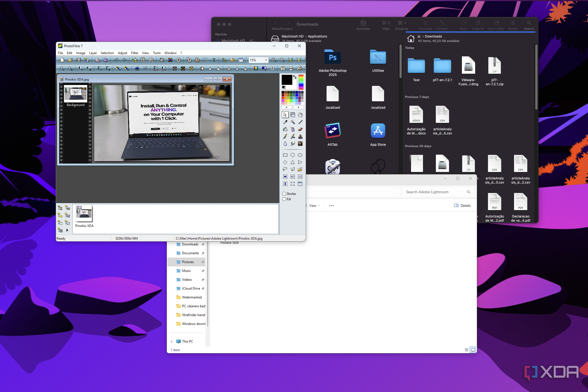
Task: Select the Magic wand tool
Action: click(292, 122)
